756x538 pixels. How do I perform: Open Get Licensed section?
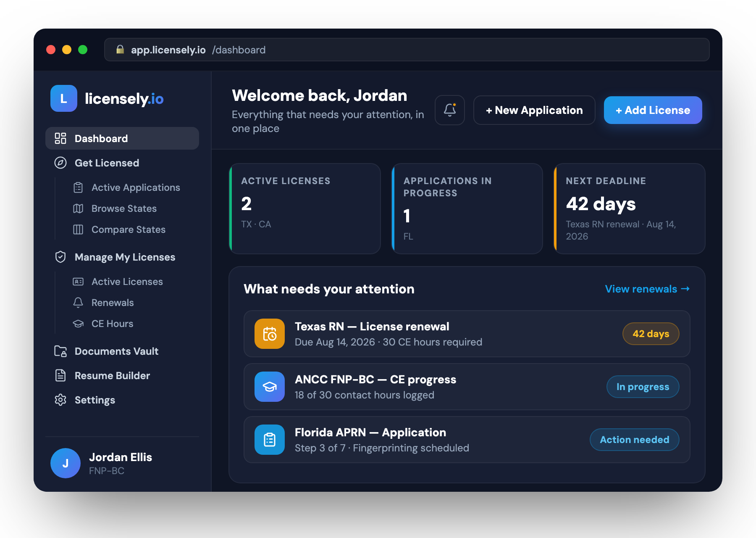[x=122, y=163]
